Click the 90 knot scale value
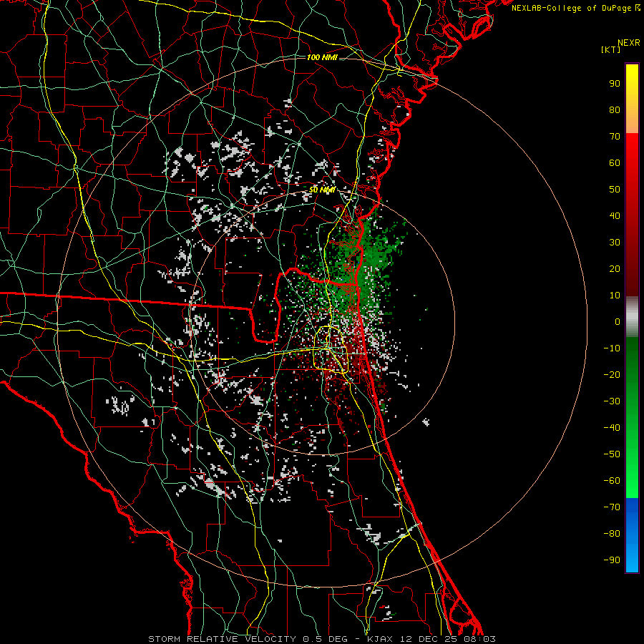This screenshot has height=644, width=644. click(615, 84)
